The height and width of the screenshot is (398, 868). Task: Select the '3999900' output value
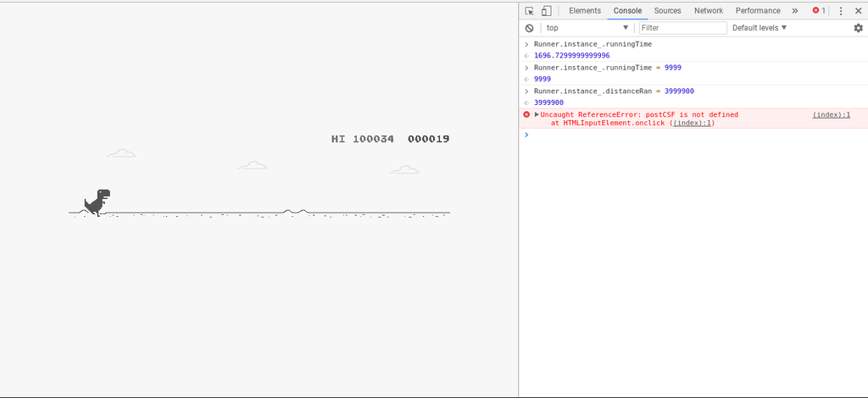(548, 102)
